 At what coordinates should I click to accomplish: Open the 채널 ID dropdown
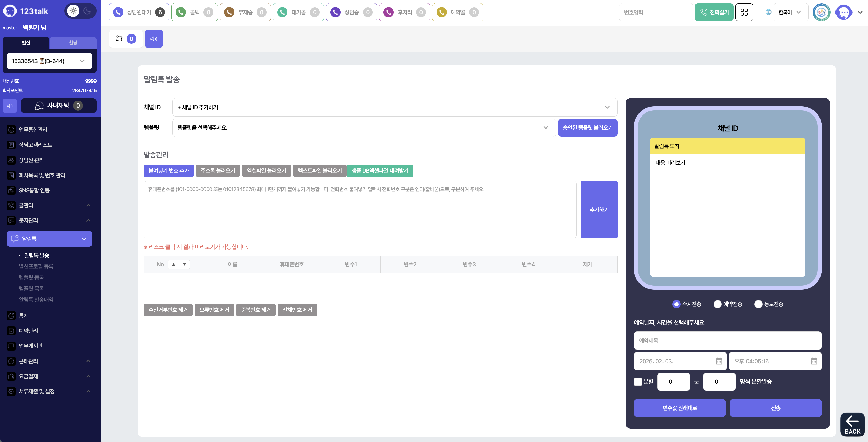pyautogui.click(x=394, y=107)
